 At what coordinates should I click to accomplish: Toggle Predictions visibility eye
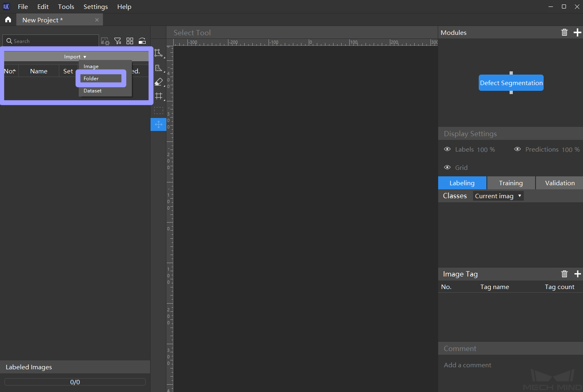(517, 149)
